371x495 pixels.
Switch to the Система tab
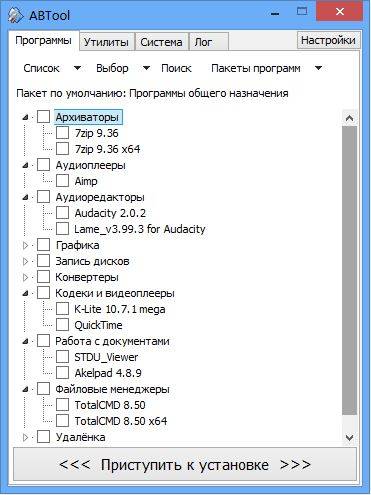coord(161,42)
